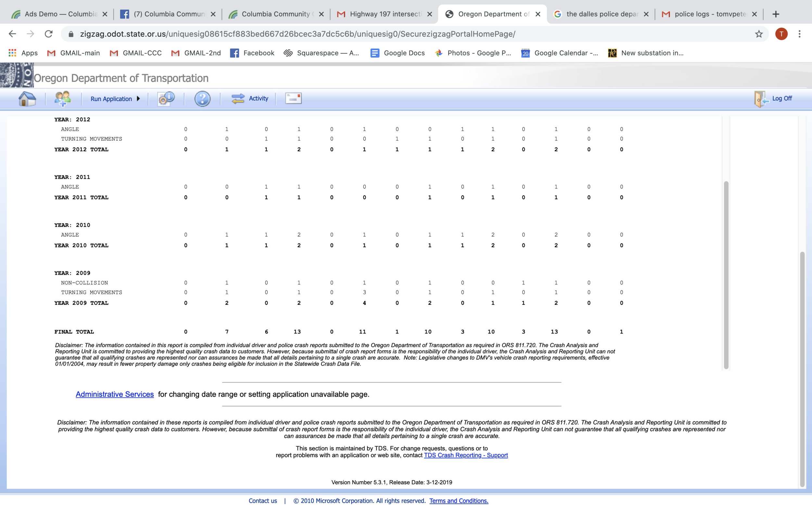Viewport: 812px width, 508px height.
Task: Click the envelope message icon
Action: point(292,98)
